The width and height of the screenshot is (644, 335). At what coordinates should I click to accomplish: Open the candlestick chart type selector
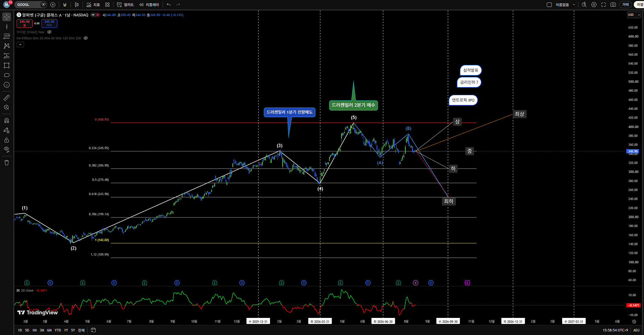[x=77, y=5]
